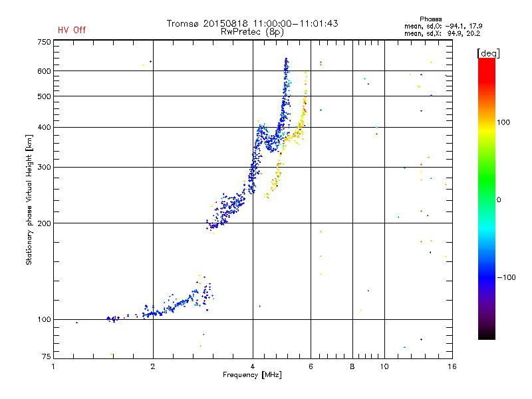Click the "Phases" heading text

[430, 19]
